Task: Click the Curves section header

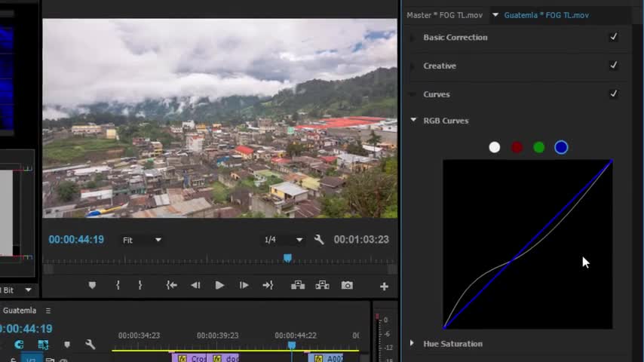Action: point(436,94)
